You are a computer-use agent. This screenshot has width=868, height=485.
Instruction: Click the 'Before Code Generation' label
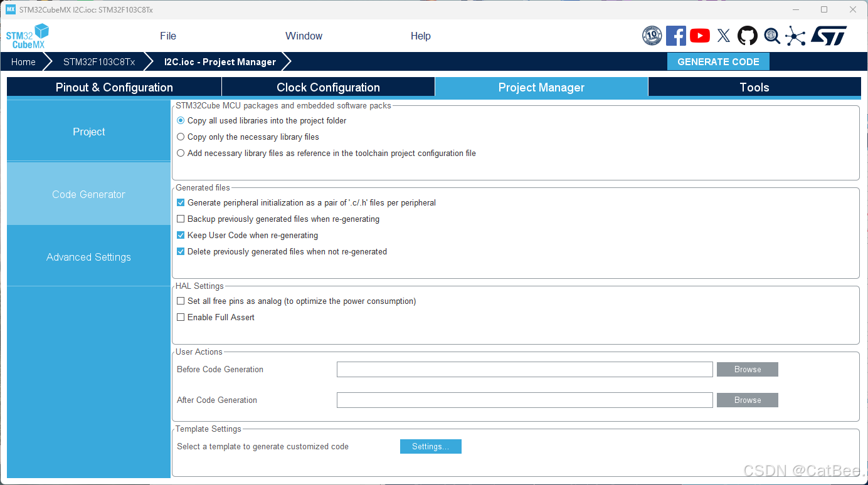(220, 369)
